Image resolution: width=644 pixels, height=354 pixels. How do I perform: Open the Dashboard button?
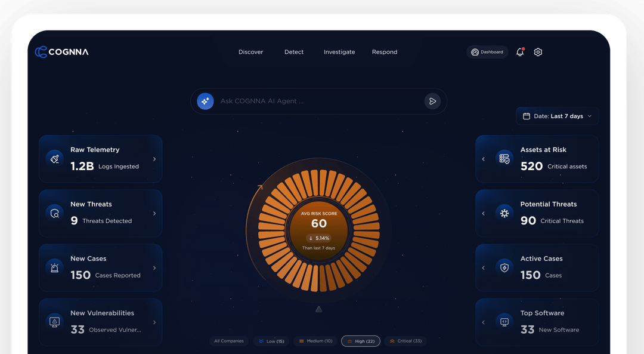(x=487, y=52)
